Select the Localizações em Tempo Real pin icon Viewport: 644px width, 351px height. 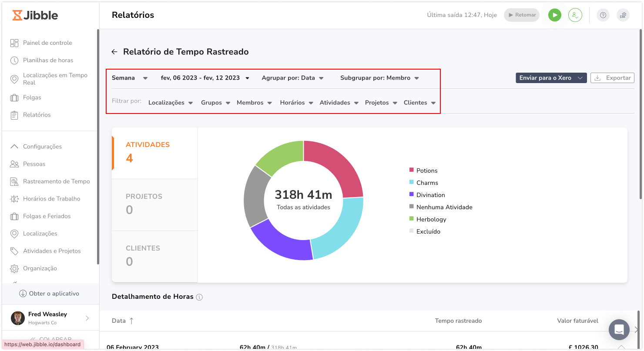pyautogui.click(x=14, y=78)
